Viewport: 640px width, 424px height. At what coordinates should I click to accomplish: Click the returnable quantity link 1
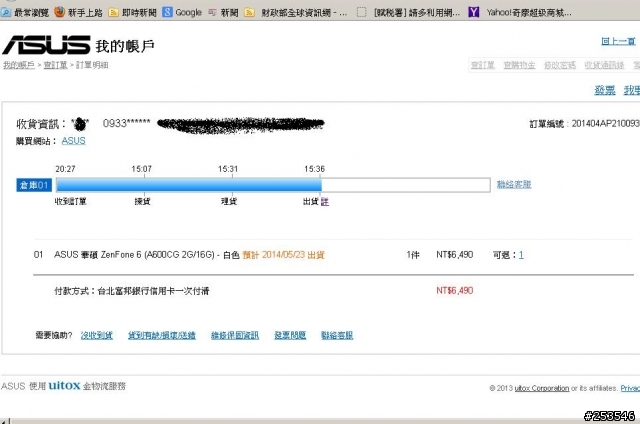[521, 255]
